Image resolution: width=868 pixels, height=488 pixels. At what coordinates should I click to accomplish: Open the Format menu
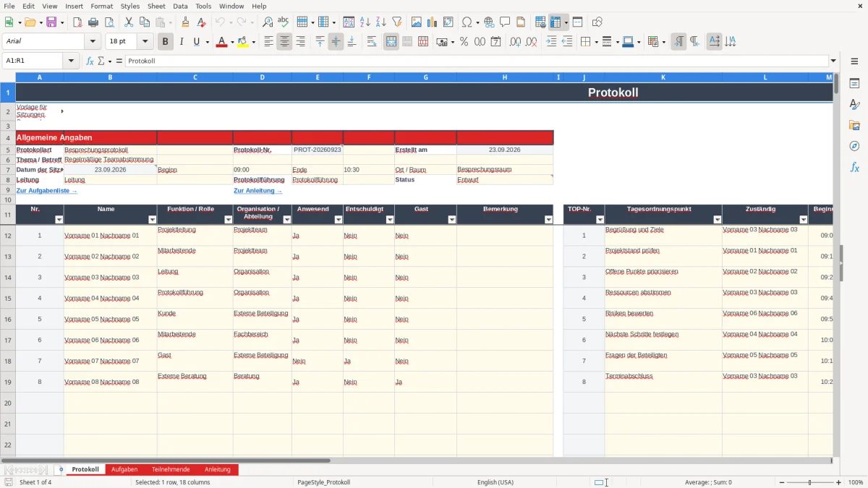(x=101, y=6)
